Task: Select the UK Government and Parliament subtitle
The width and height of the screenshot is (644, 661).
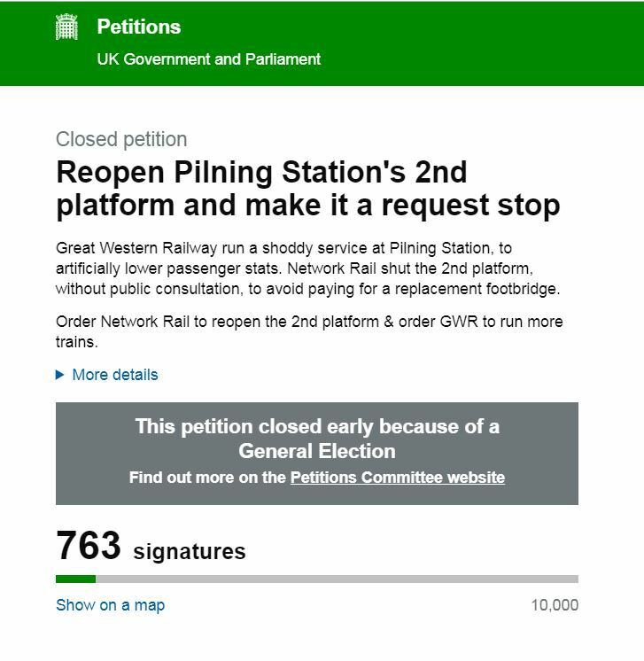Action: (x=209, y=59)
